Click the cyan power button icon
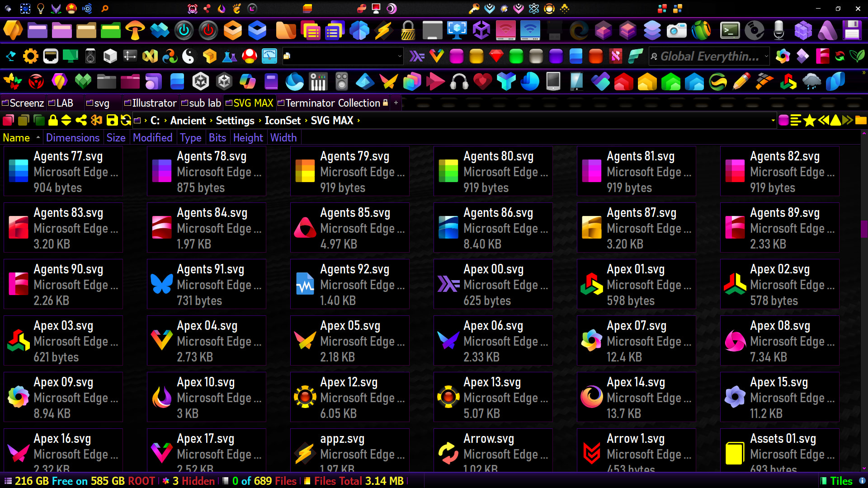868x488 pixels. tap(184, 31)
